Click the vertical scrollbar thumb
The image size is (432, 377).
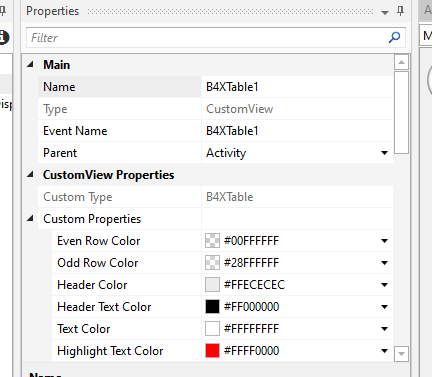pyautogui.click(x=401, y=112)
